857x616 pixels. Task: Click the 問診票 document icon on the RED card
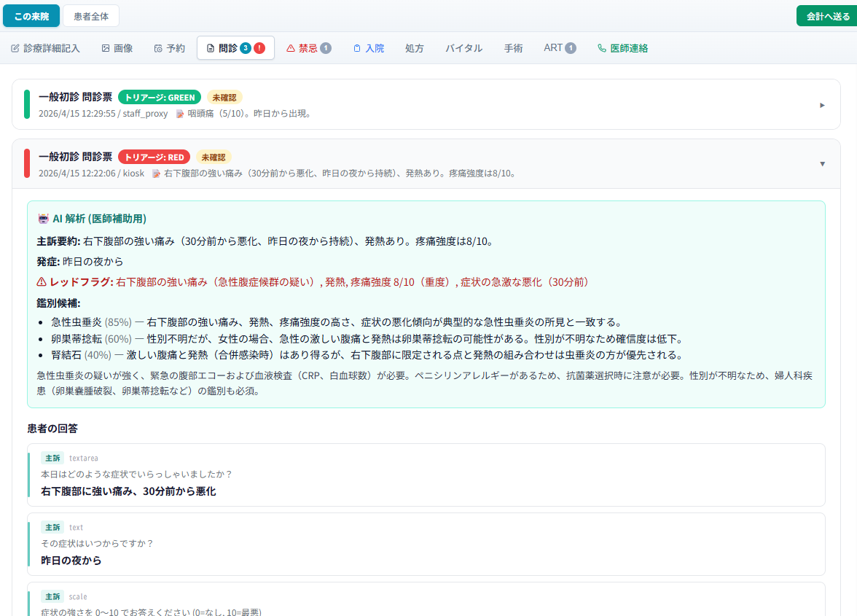click(x=155, y=174)
